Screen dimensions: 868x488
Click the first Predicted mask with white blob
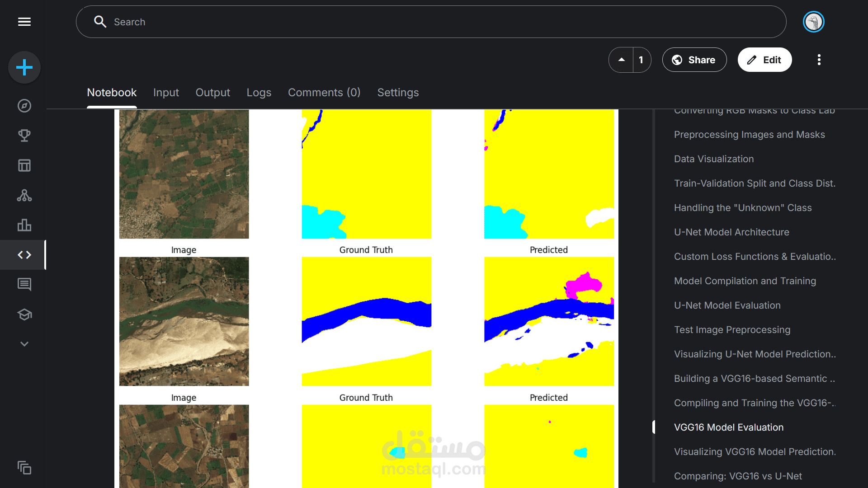click(549, 174)
